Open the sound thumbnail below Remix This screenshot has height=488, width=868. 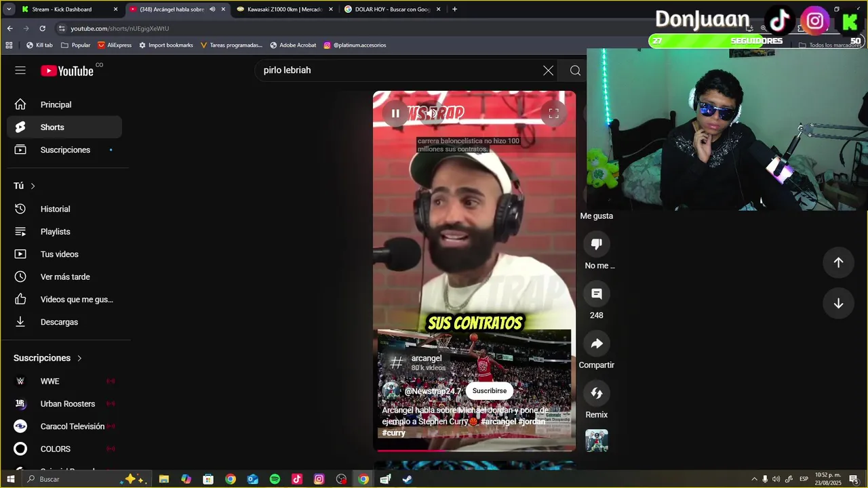(597, 441)
